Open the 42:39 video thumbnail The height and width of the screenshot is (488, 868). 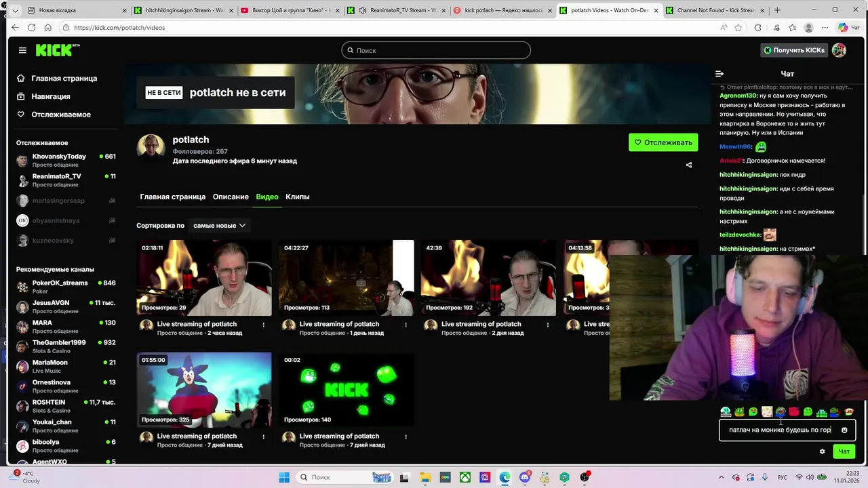click(488, 278)
